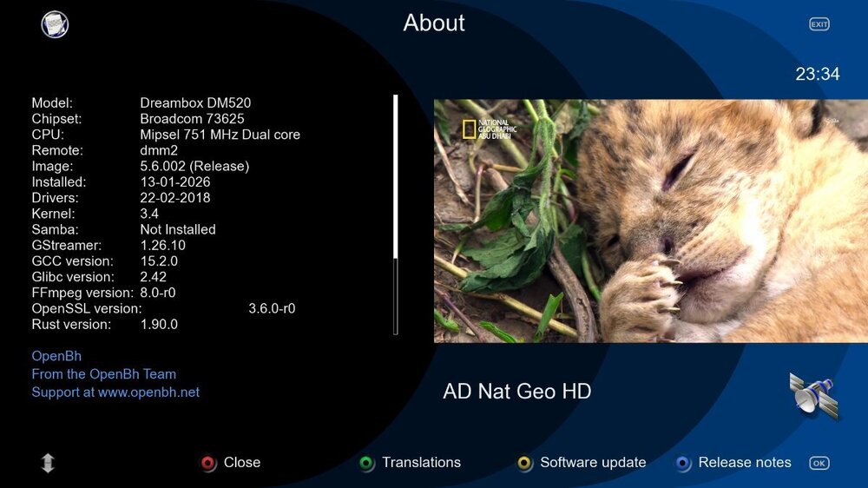This screenshot has width=868, height=488.
Task: Click the 5.6.002 (Release) image value
Action: (194, 166)
